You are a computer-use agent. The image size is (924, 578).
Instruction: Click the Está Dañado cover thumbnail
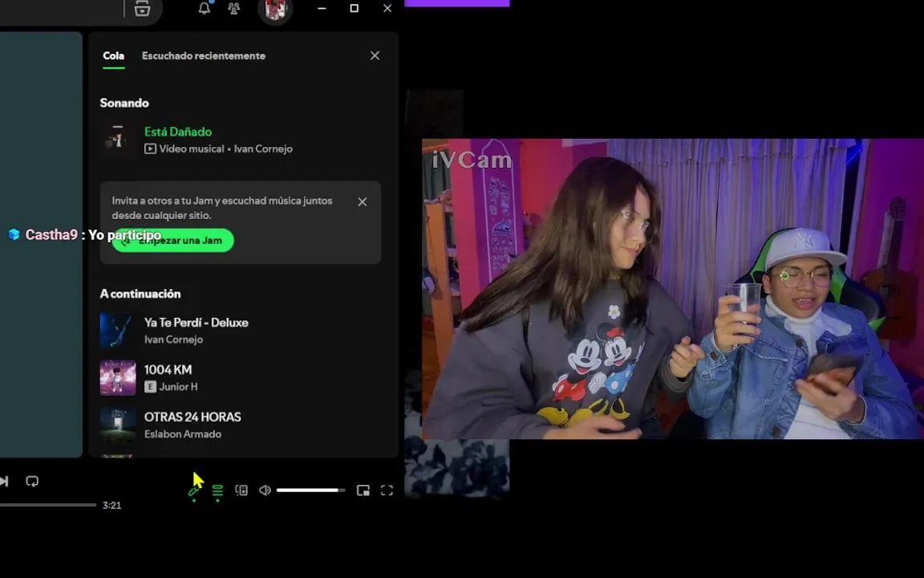click(117, 140)
